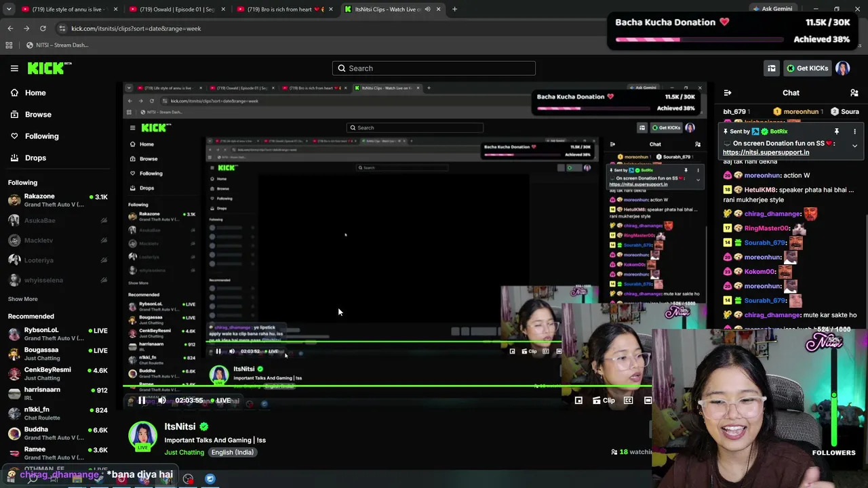
Task: Open the browser tab search dropdown
Action: (x=9, y=9)
